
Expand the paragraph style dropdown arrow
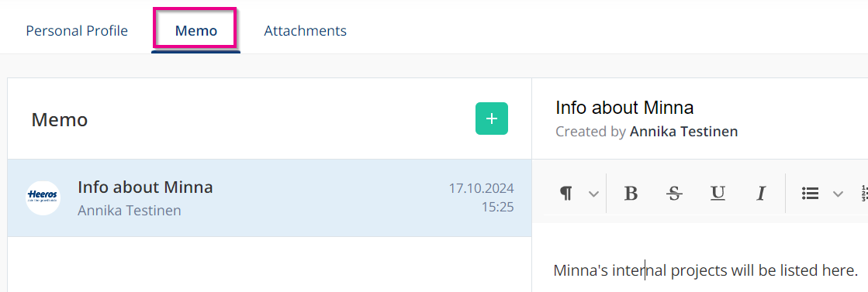click(593, 194)
